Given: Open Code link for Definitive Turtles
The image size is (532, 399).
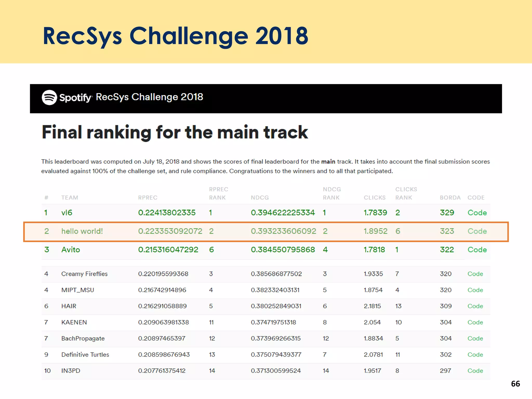Looking at the screenshot, I should 475,355.
